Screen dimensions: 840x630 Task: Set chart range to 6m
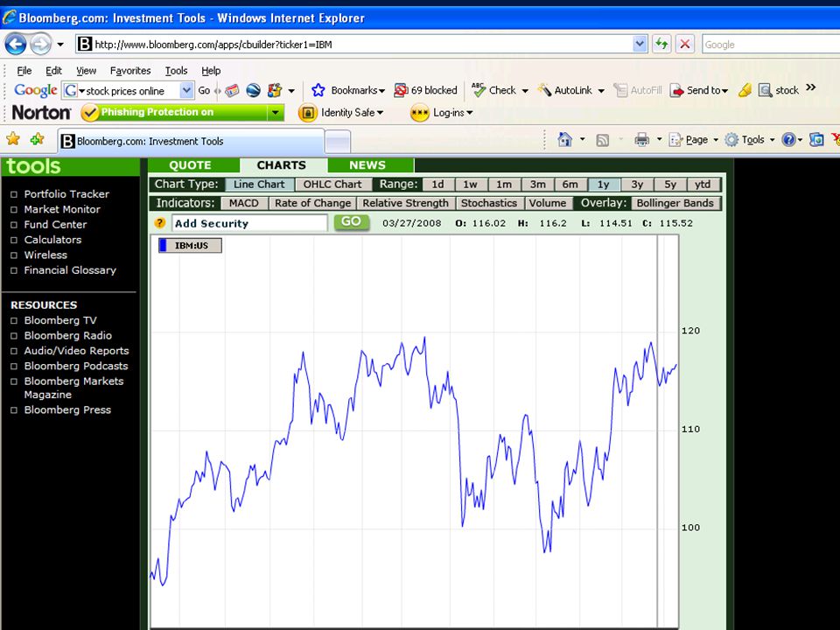(570, 185)
